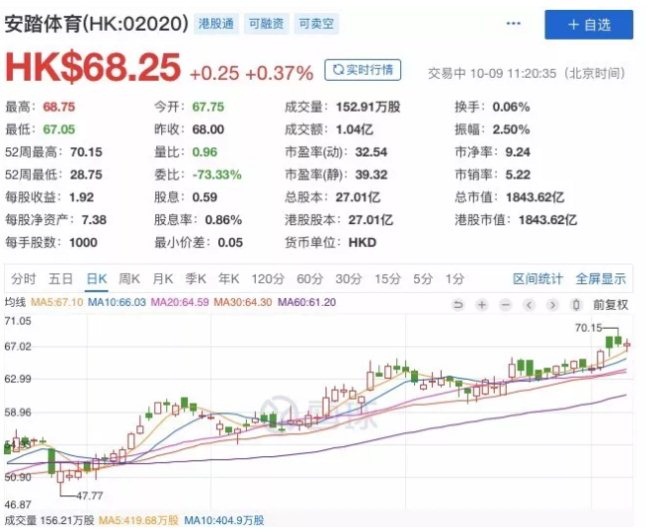Click the 港股通 tag
Screen dimensions: 660x532
[216, 24]
